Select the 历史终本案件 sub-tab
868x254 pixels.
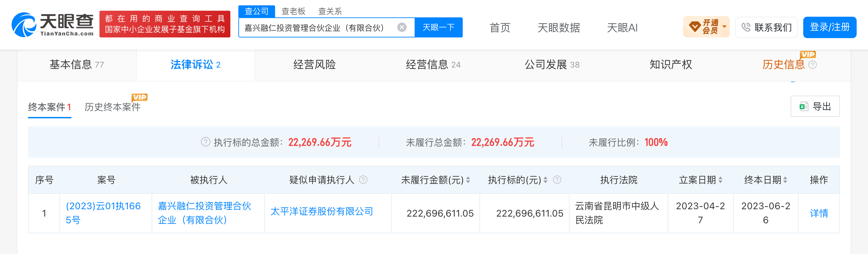coord(113,107)
